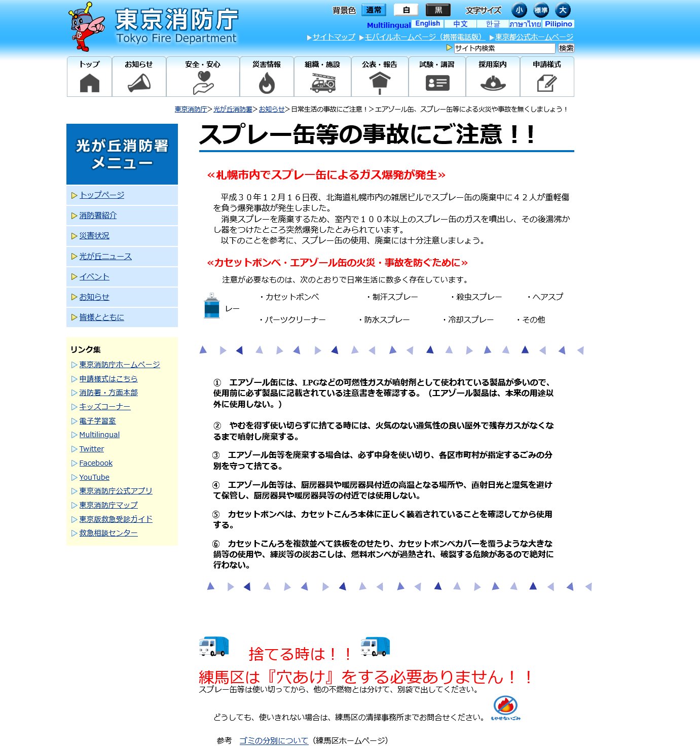This screenshot has width=700, height=746.
Task: Switch language to English
Action: coord(428,24)
